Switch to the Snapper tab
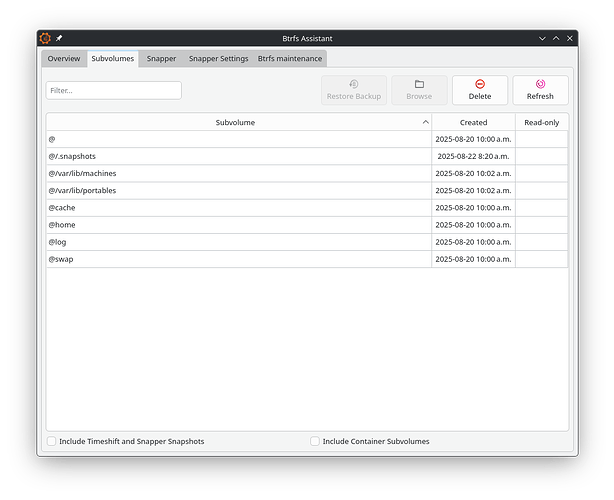614x500 pixels. click(161, 59)
